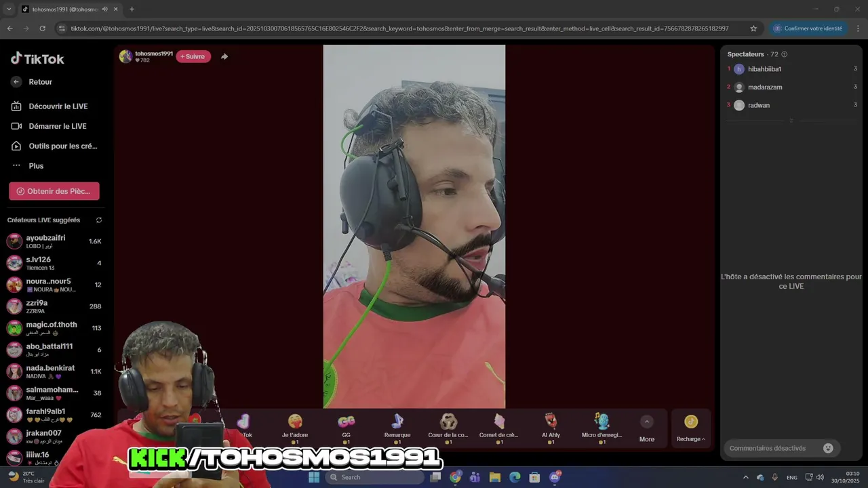This screenshot has height=488, width=868.
Task: Follow the streamer with Suivre button
Action: click(x=193, y=56)
